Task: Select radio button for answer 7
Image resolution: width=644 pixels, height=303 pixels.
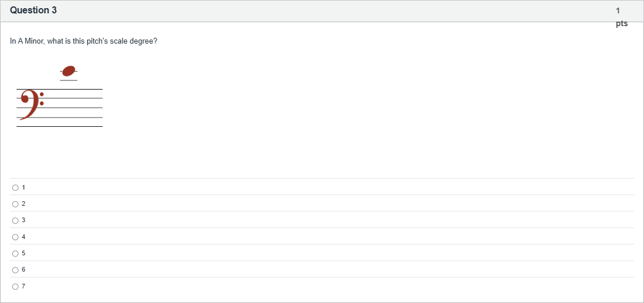Action: click(15, 286)
